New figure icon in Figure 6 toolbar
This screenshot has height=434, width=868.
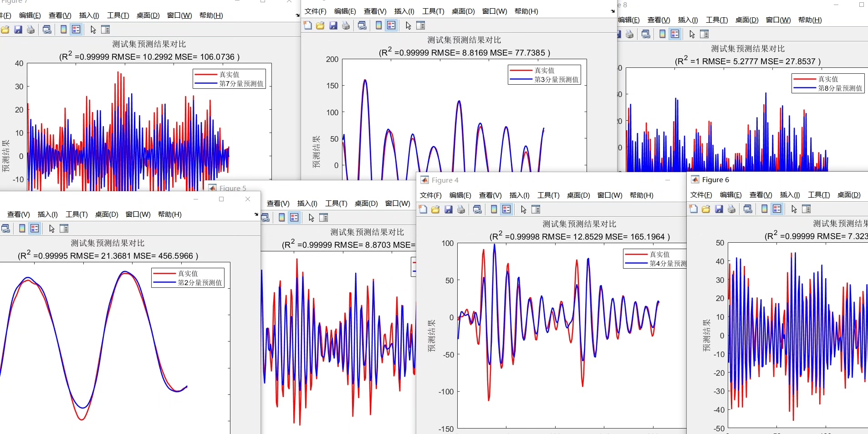(x=694, y=209)
